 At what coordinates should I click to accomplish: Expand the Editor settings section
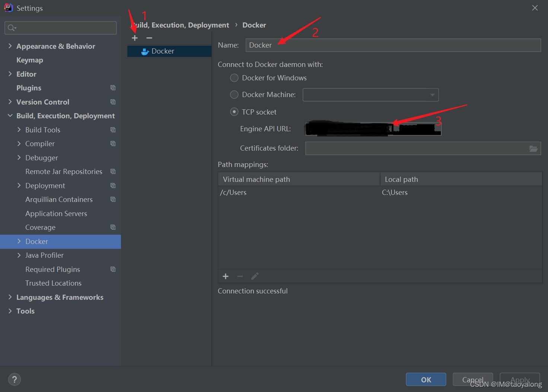coord(10,74)
